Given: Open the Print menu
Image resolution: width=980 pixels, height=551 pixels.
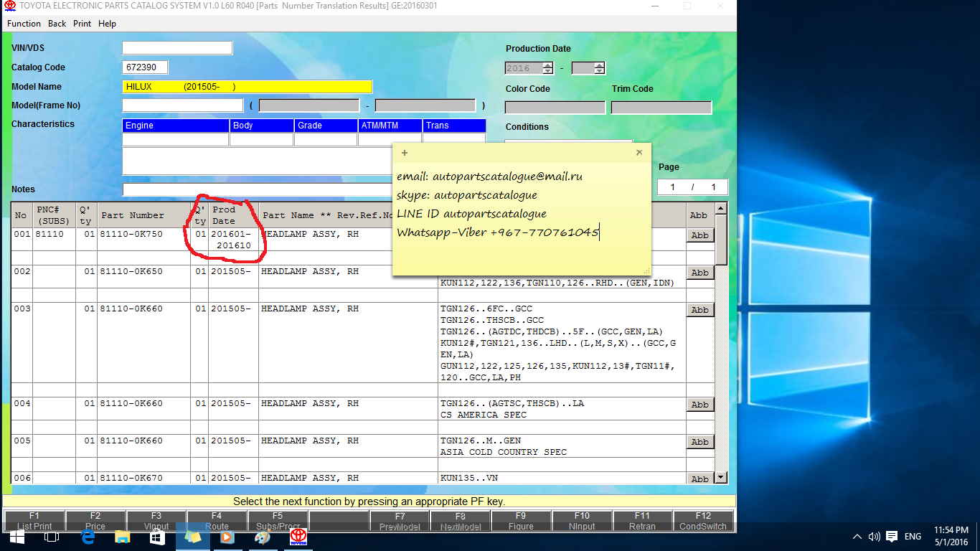Looking at the screenshot, I should [x=83, y=24].
